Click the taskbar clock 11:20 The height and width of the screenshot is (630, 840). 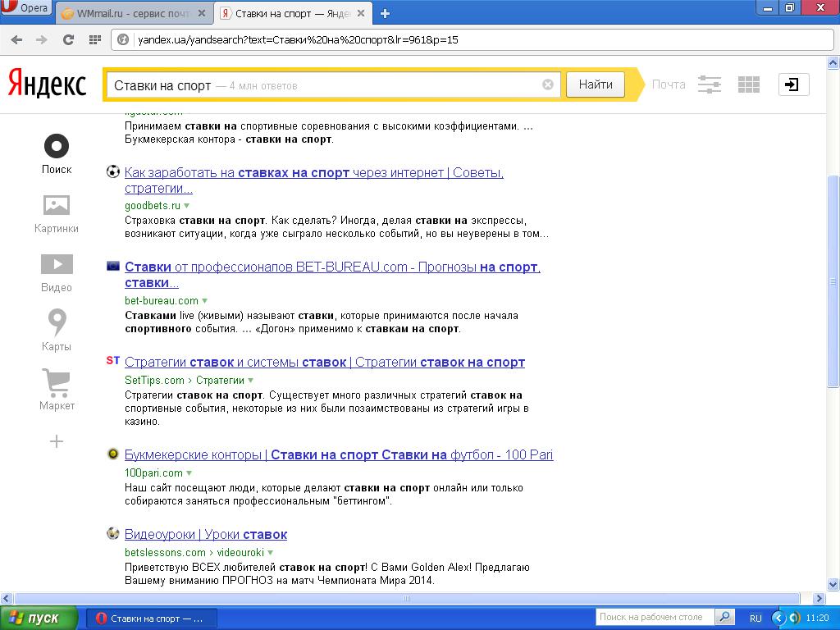[x=818, y=619]
